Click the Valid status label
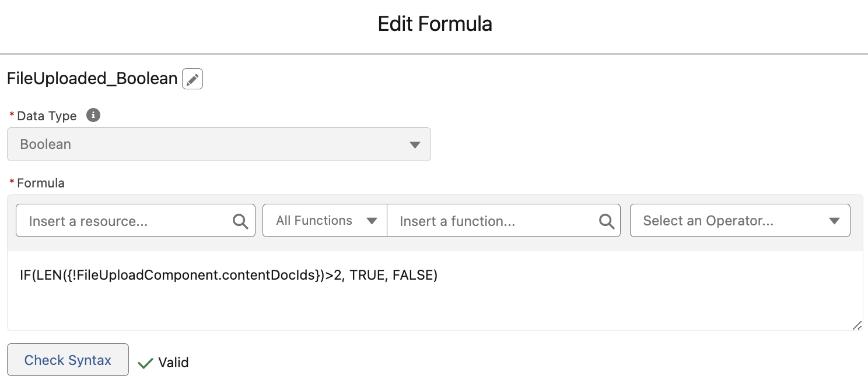 [x=173, y=363]
